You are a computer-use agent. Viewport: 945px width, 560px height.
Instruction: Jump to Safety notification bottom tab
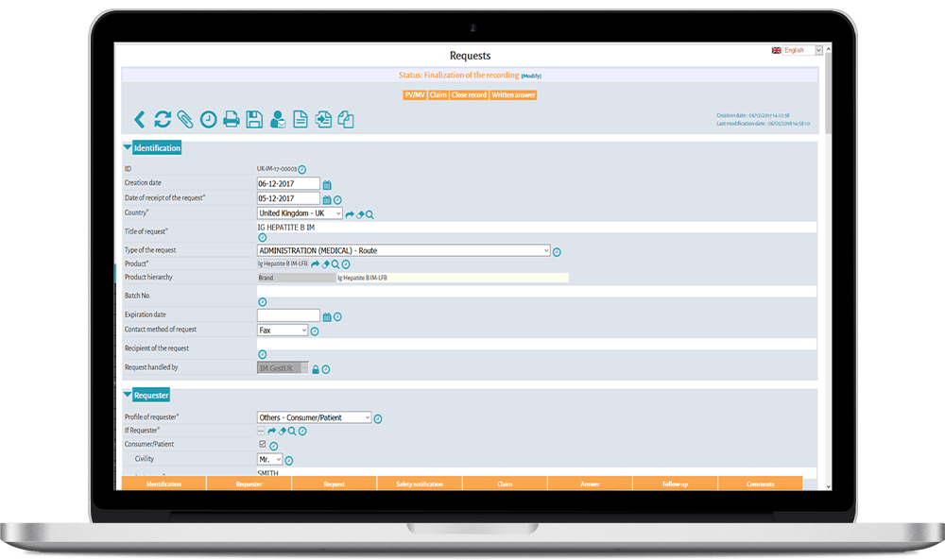tap(420, 484)
